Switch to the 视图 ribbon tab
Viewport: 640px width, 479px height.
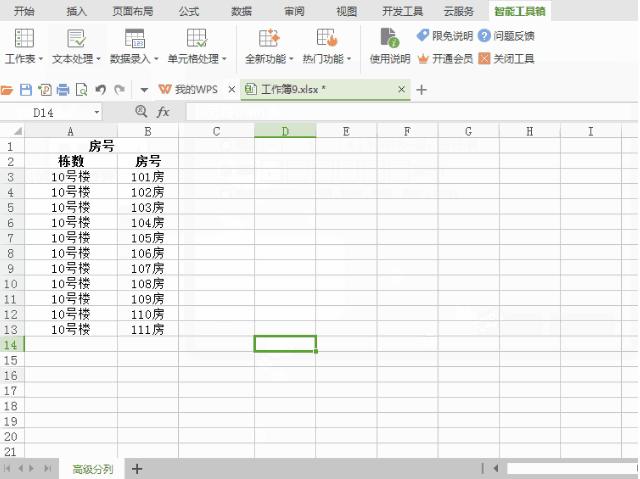tap(347, 11)
